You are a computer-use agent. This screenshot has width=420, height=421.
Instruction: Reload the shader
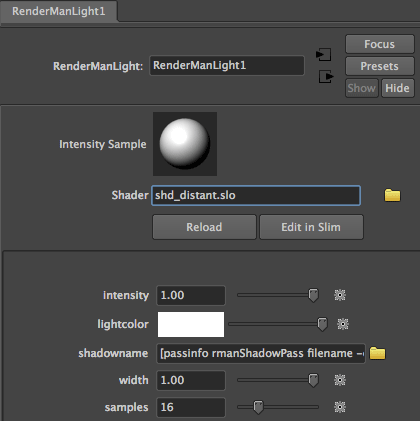204,227
